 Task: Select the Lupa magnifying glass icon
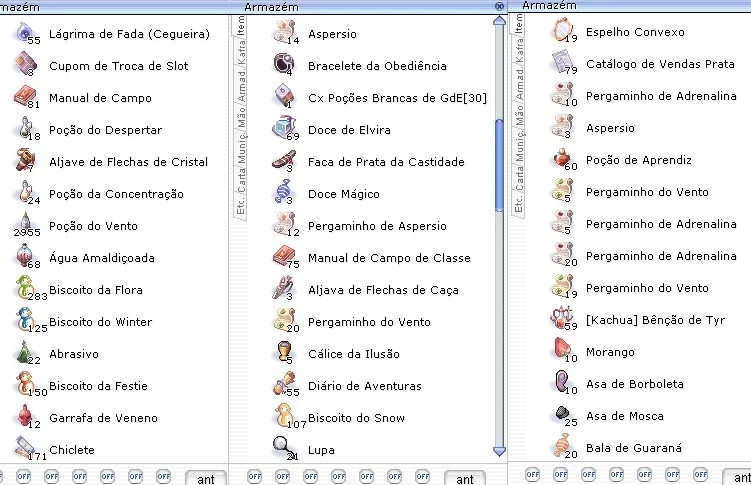[283, 448]
